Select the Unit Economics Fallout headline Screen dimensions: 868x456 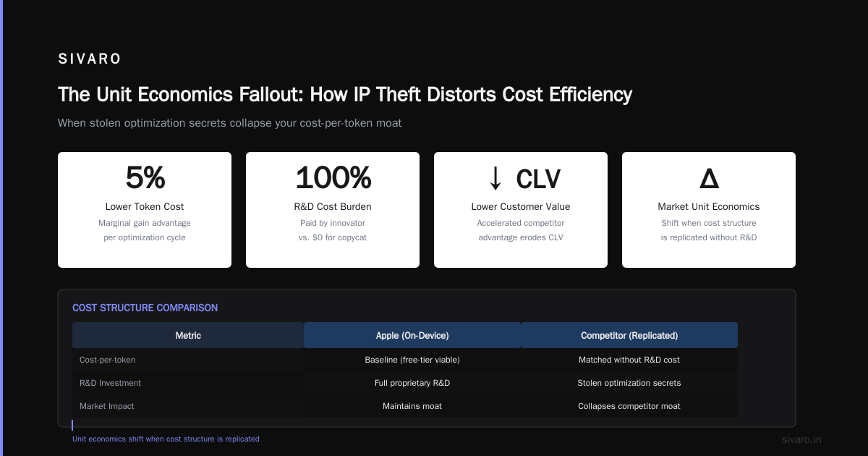(345, 94)
